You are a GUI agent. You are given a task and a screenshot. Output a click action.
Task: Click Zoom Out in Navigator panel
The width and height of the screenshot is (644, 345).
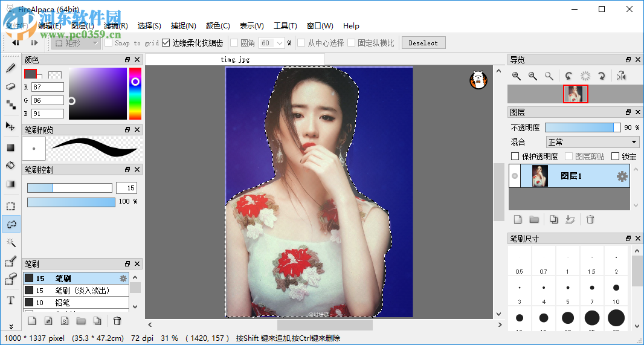point(533,76)
